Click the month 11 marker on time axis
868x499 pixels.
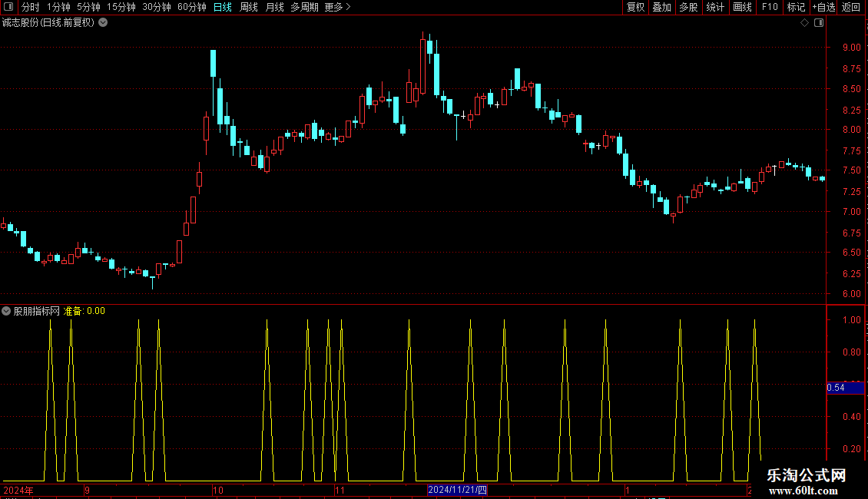340,490
